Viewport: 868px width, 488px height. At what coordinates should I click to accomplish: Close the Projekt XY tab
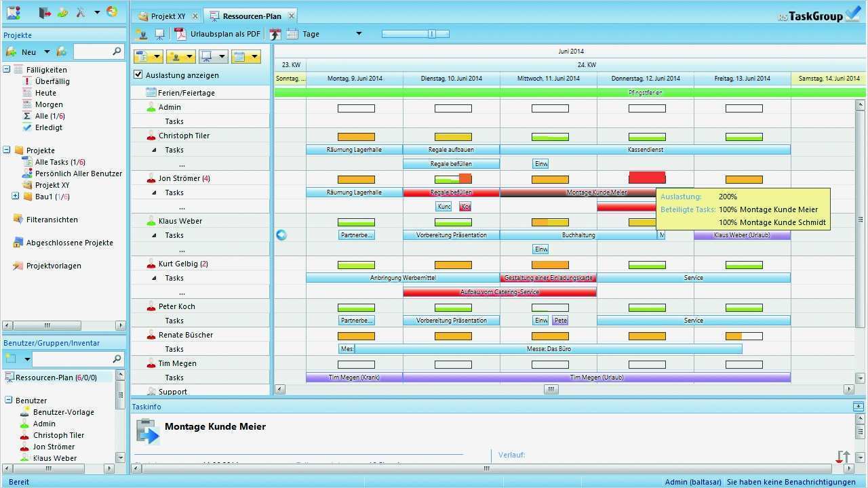[195, 16]
